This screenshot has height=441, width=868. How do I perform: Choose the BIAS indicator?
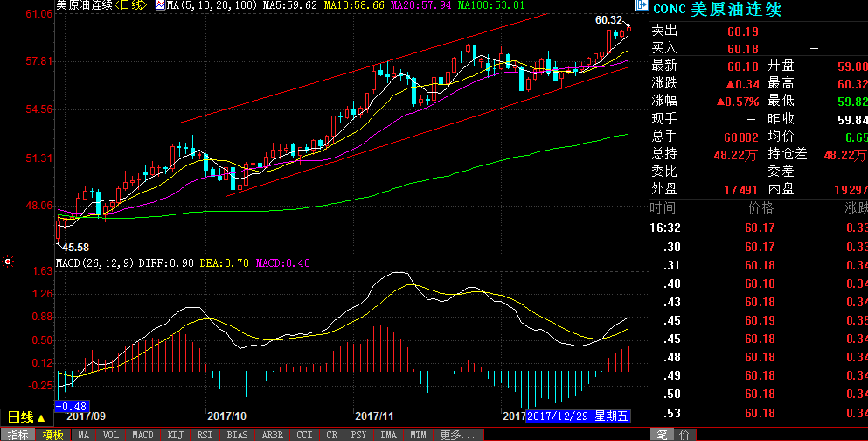[237, 435]
